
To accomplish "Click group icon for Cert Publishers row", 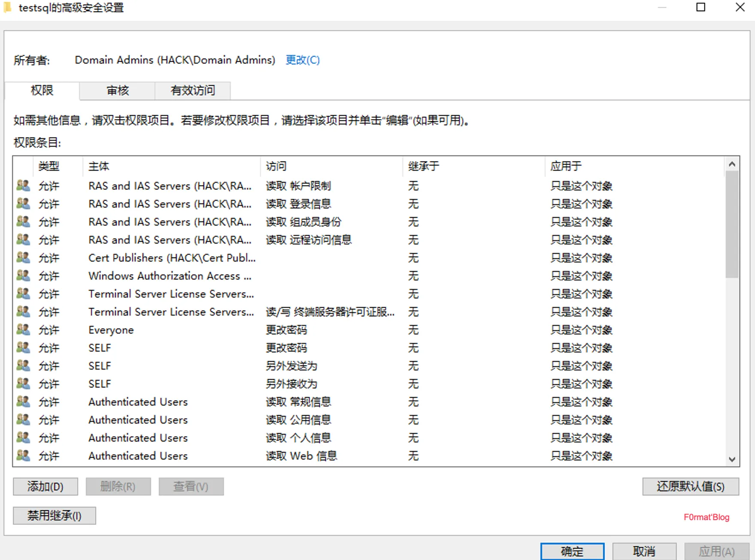I will pyautogui.click(x=23, y=257).
